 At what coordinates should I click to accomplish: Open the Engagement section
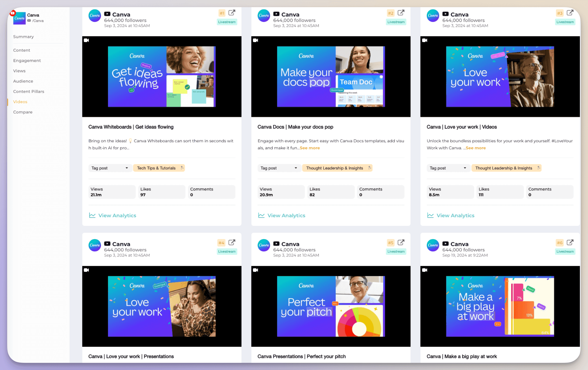point(27,60)
